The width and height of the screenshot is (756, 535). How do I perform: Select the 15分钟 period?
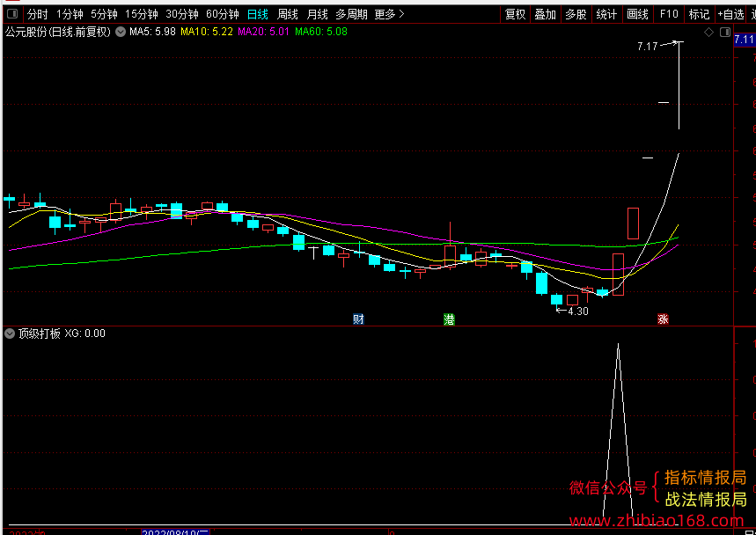[142, 14]
